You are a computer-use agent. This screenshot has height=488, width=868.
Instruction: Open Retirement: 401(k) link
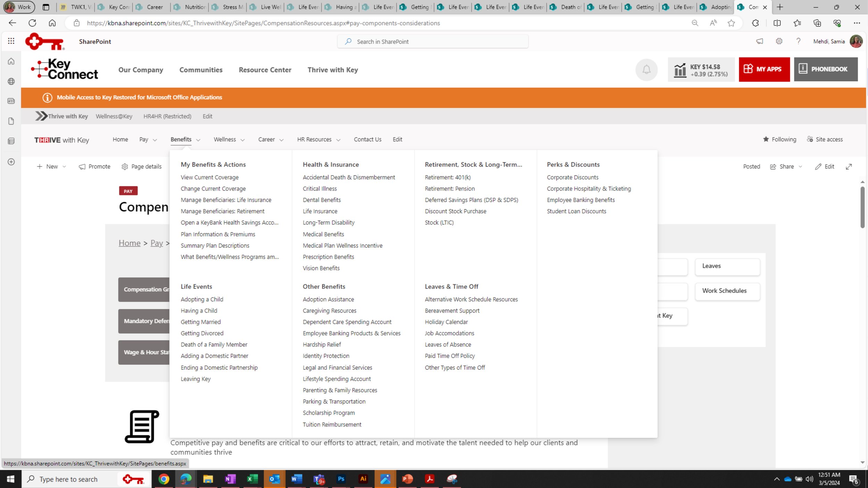[448, 177]
